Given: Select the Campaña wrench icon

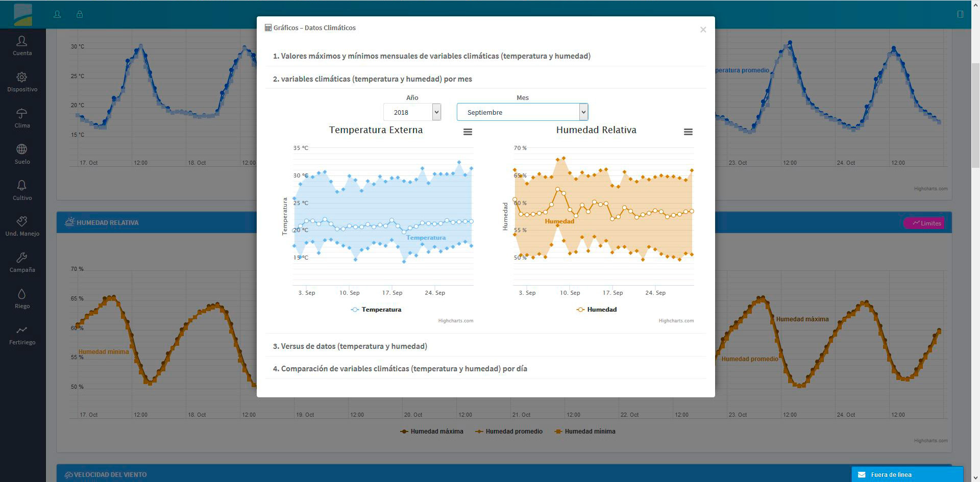Looking at the screenshot, I should [x=22, y=258].
